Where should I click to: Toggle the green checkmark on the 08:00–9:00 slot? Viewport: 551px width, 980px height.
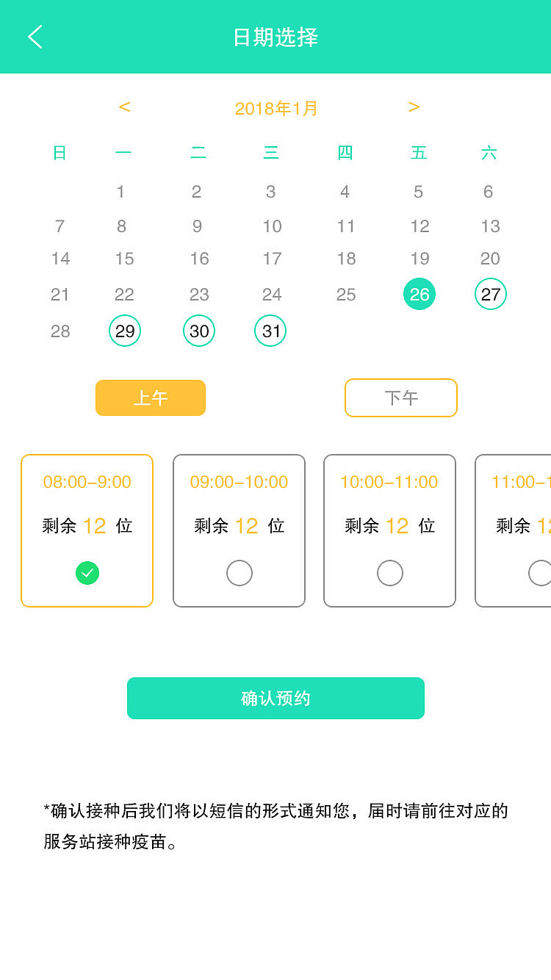coord(87,573)
